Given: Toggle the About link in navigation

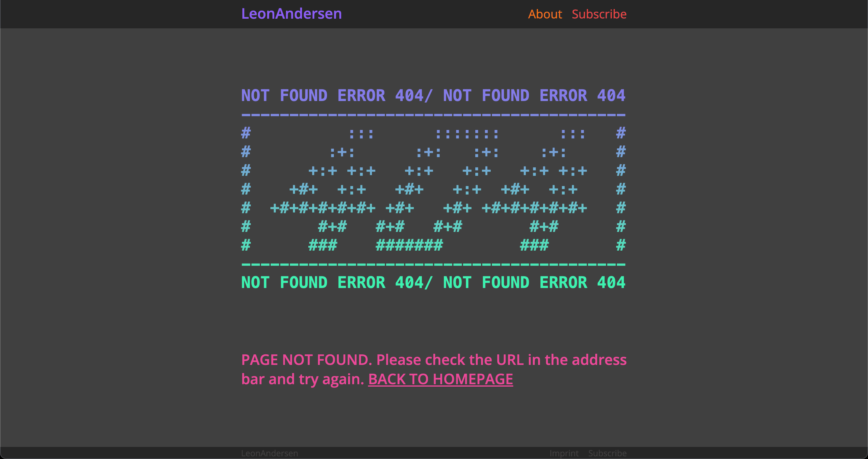Looking at the screenshot, I should (x=546, y=14).
